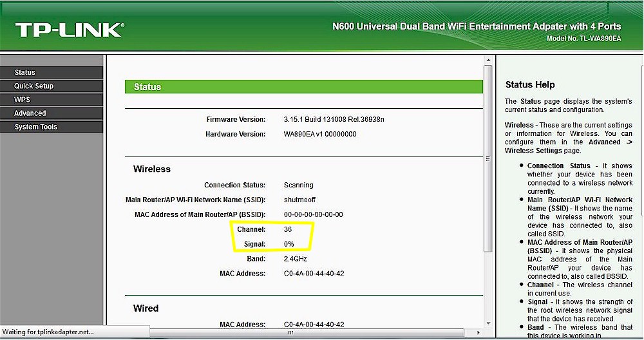Image resolution: width=644 pixels, height=340 pixels.
Task: Click the vertical scrollbar down arrow
Action: [488, 323]
